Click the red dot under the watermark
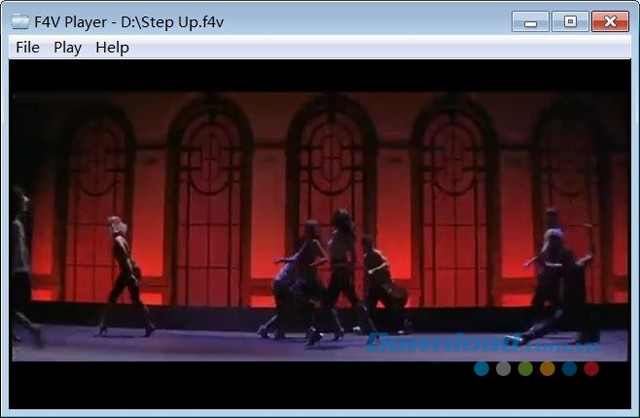 point(591,368)
